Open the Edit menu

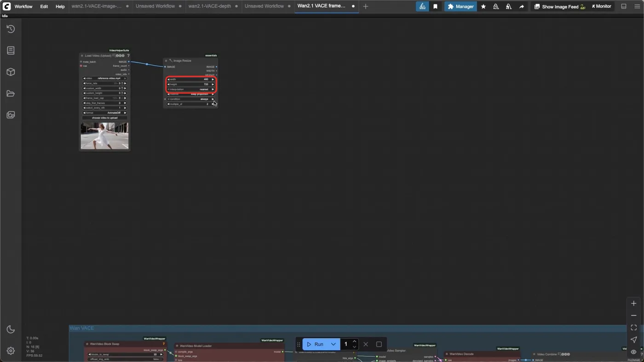coord(44,6)
